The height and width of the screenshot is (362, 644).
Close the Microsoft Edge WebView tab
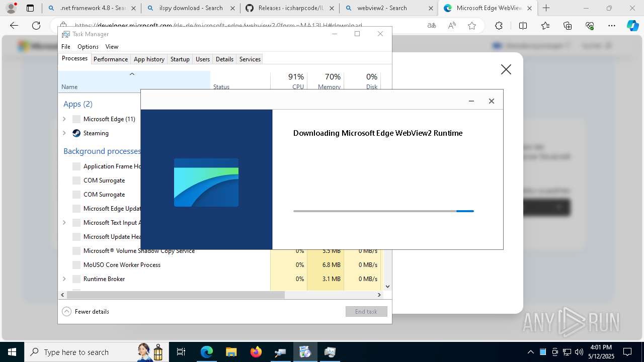pyautogui.click(x=529, y=8)
